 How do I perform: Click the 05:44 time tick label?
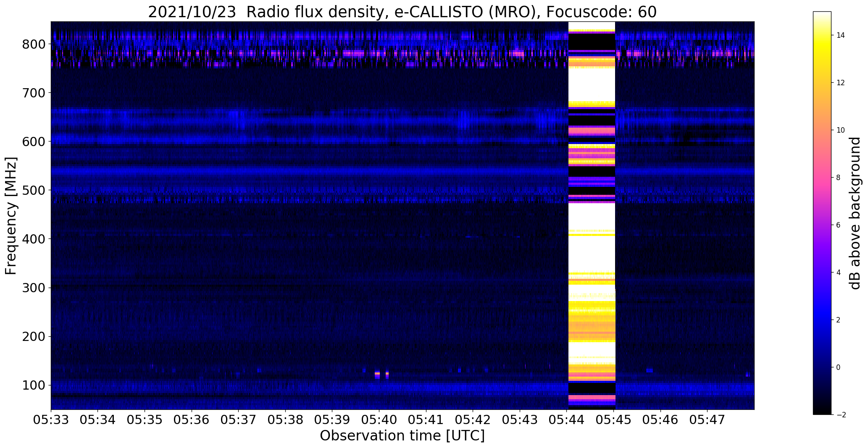point(567,420)
